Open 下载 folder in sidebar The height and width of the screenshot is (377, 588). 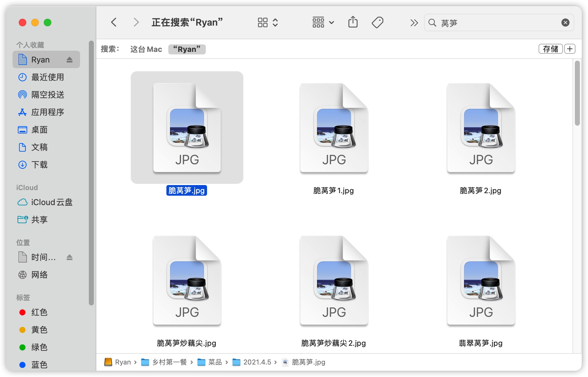click(39, 165)
